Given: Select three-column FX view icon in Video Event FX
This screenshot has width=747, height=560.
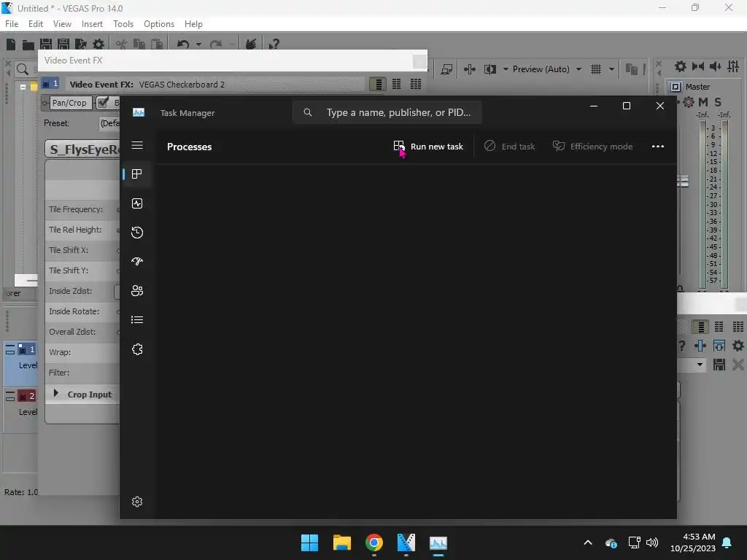Looking at the screenshot, I should click(416, 85).
